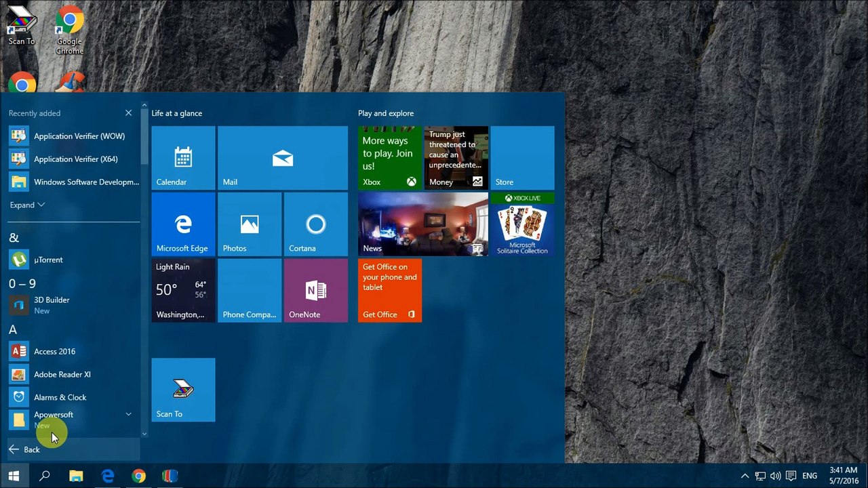
Task: Open the Money news tile
Action: coord(456,158)
